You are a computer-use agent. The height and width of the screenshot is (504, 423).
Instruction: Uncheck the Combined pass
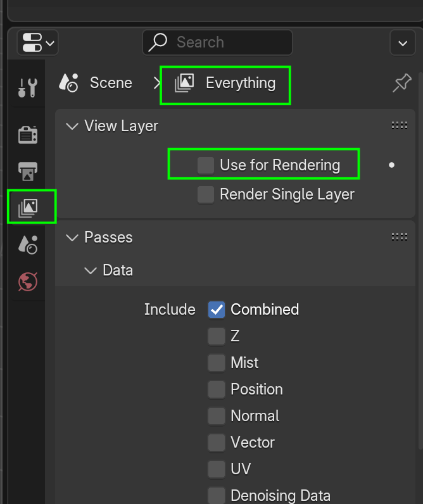tap(217, 310)
